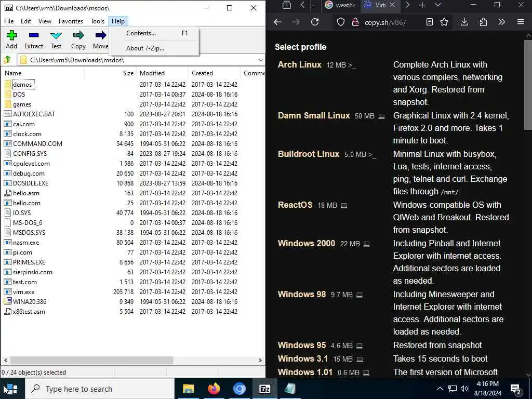532x399 pixels.
Task: Select the sierpinski.com file
Action: point(33,272)
